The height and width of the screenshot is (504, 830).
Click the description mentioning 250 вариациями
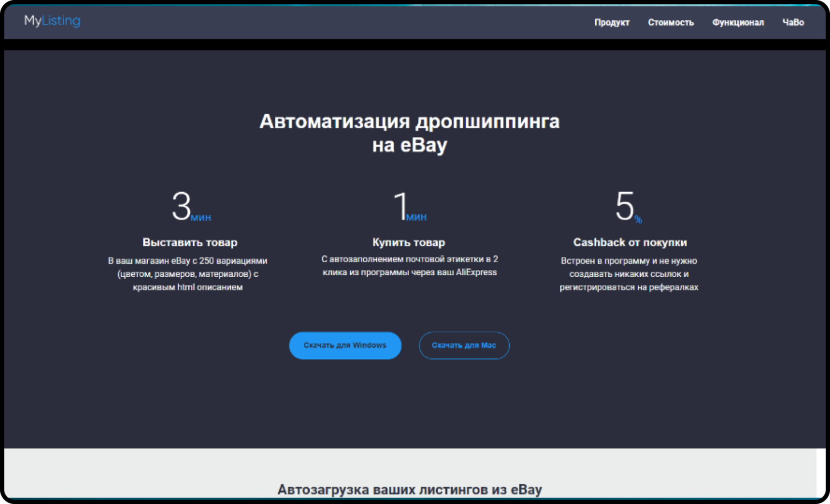point(188,274)
